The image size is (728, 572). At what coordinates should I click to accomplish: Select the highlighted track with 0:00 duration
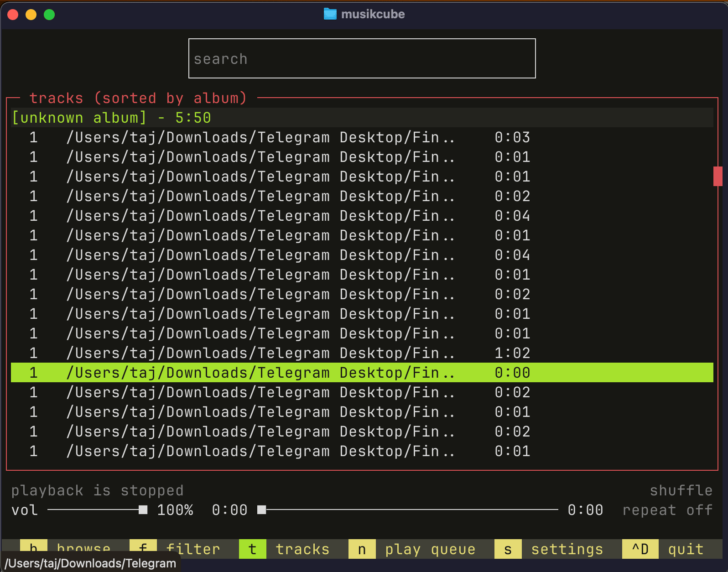[362, 373]
